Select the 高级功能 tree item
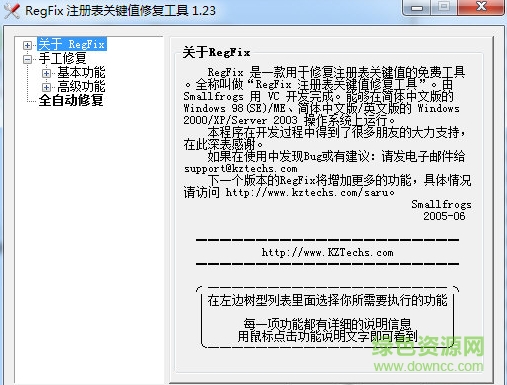 [x=81, y=86]
